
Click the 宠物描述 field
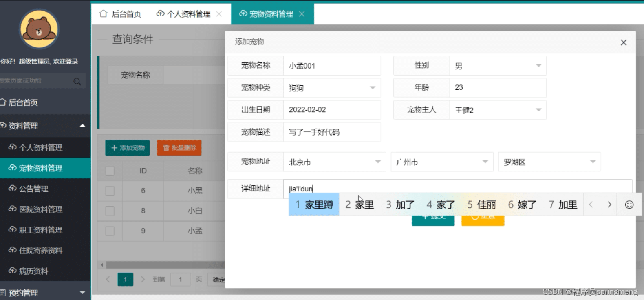[x=332, y=132]
